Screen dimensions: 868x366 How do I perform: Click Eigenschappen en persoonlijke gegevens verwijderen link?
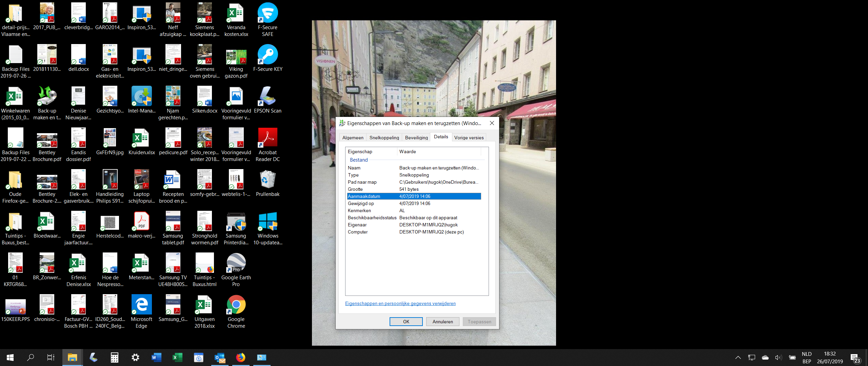[400, 303]
